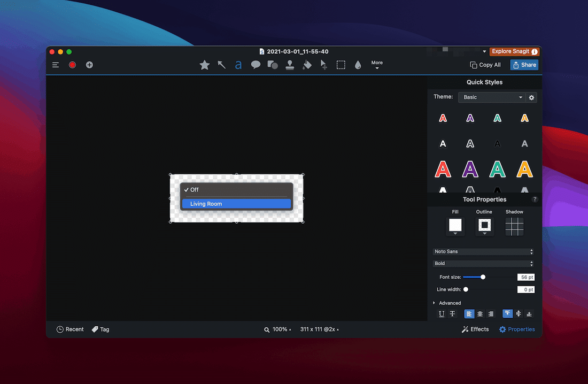Viewport: 588px width, 384px height.
Task: Open the Favorites star panel
Action: 204,64
